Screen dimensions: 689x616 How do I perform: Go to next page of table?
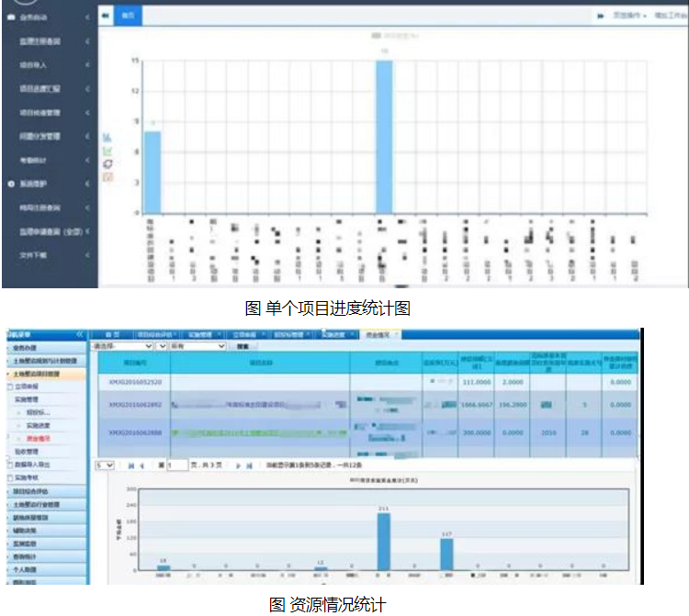point(238,465)
